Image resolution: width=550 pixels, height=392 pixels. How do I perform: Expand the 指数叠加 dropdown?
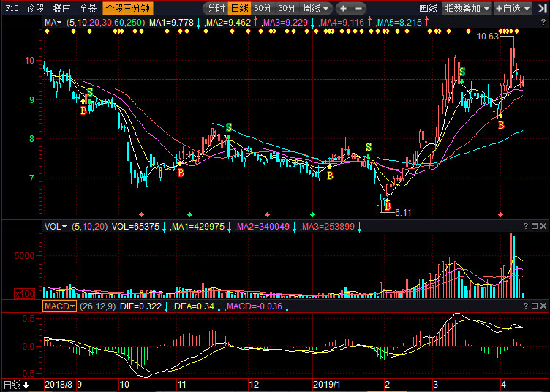467,9
